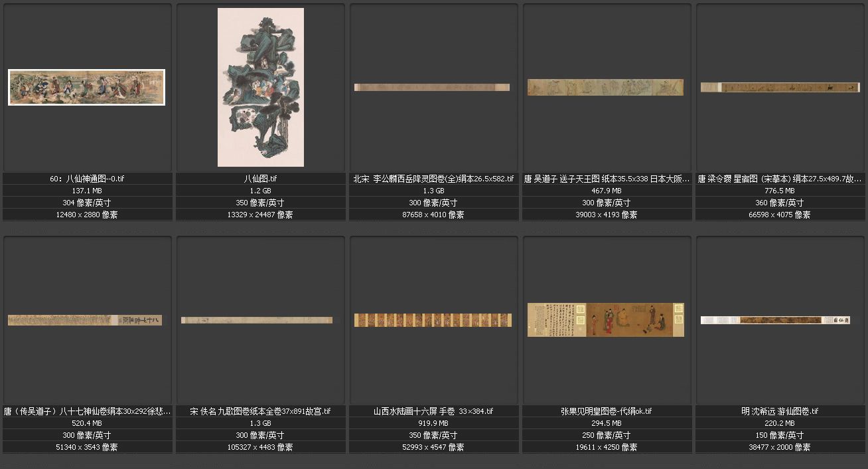Click the 八仙图.tif filename text
Viewport: 868px width, 469px height.
tap(261, 179)
